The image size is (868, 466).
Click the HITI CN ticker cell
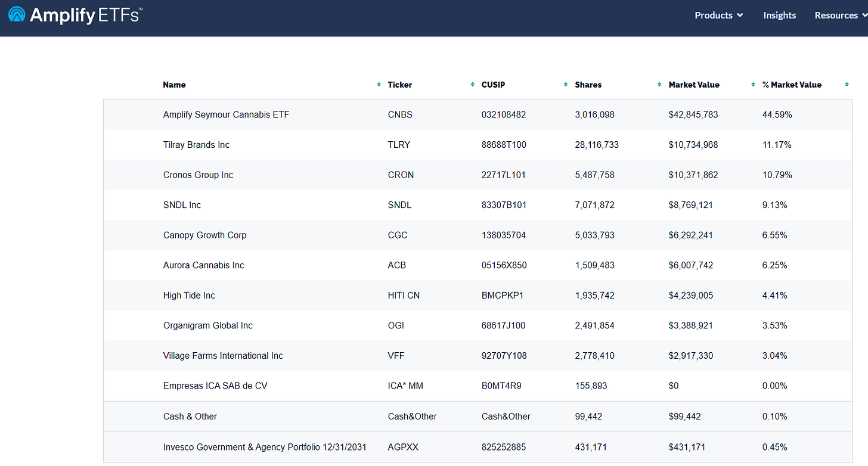pyautogui.click(x=404, y=296)
